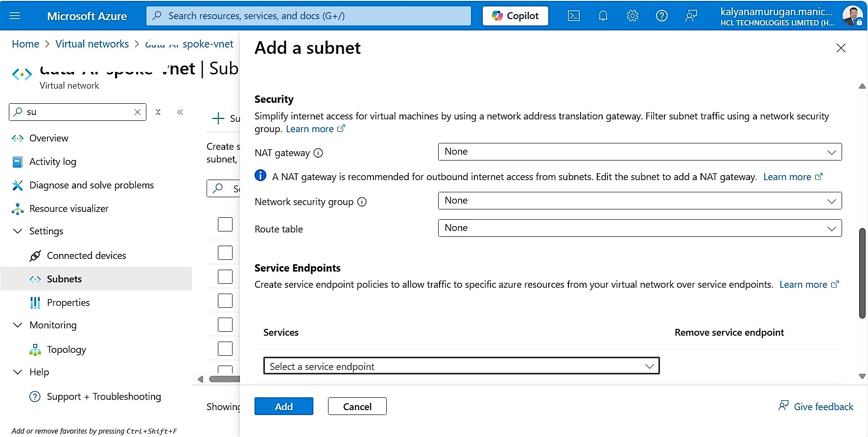Click the search resources input field
This screenshot has width=868, height=437.
308,16
